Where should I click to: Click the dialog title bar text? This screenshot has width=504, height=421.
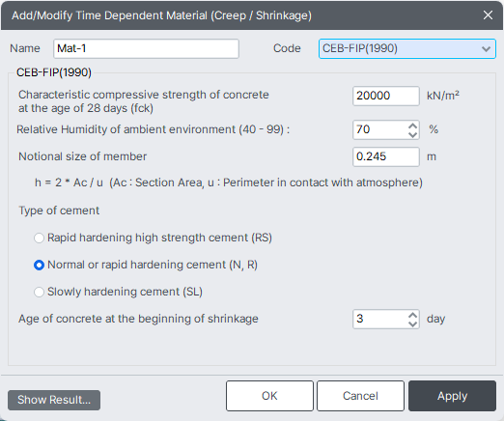[161, 15]
